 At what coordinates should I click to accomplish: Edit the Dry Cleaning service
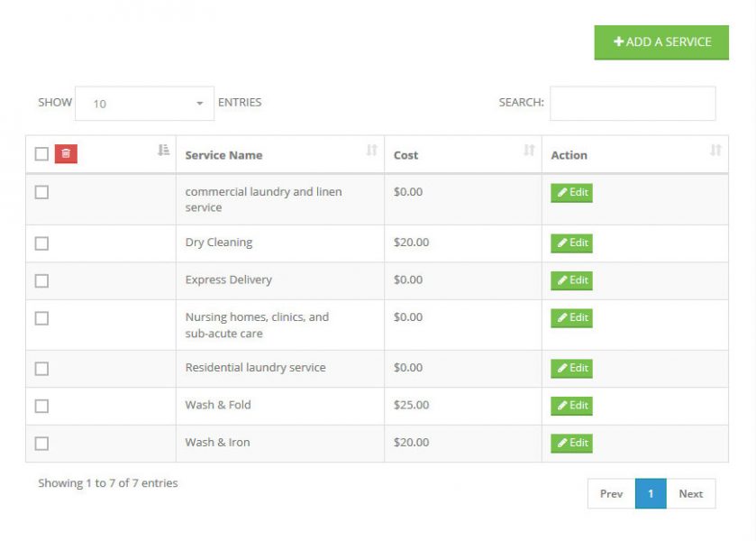click(572, 243)
